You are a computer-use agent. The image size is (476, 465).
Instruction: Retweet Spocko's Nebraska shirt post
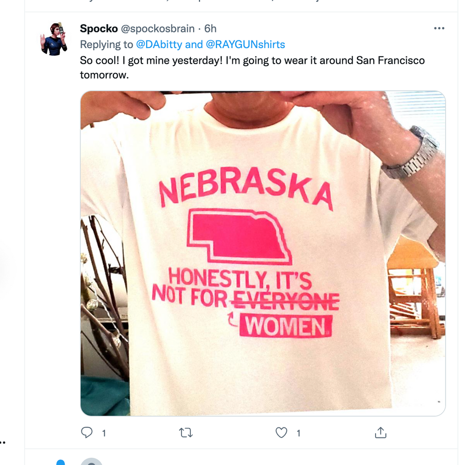(x=186, y=432)
